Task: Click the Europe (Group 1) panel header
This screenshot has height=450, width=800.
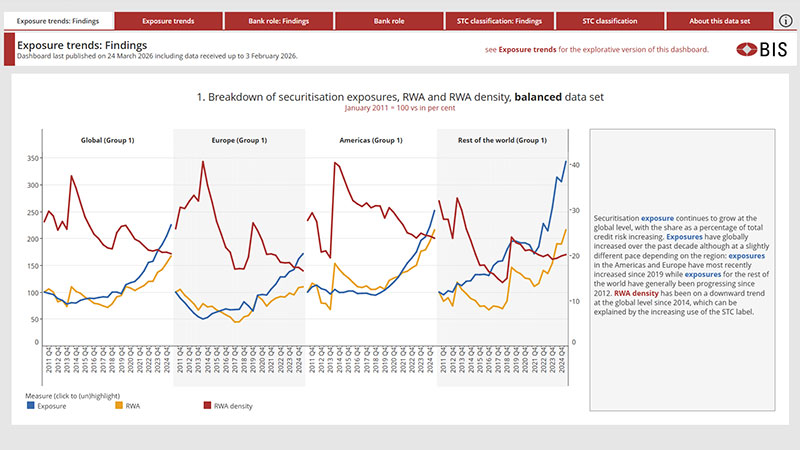Action: tap(239, 140)
